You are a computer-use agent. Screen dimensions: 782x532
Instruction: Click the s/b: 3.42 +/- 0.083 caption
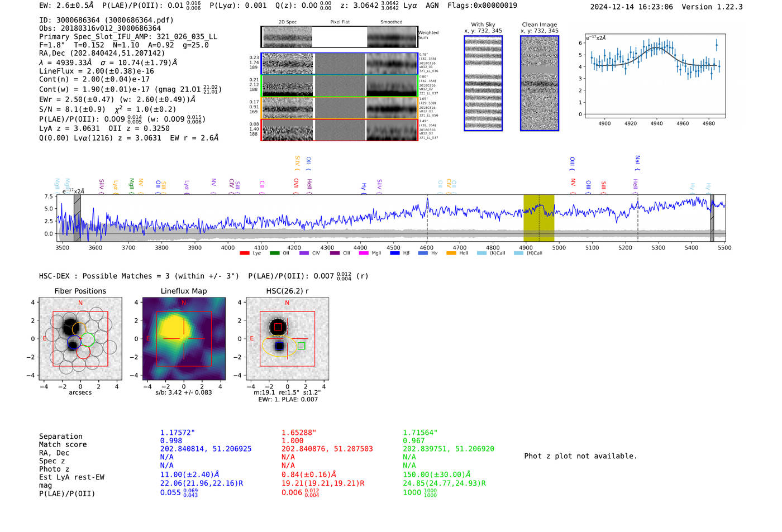click(184, 392)
